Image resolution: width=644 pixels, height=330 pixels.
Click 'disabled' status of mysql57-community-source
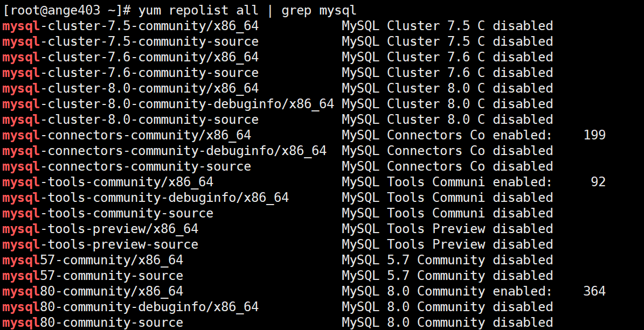[x=523, y=276]
